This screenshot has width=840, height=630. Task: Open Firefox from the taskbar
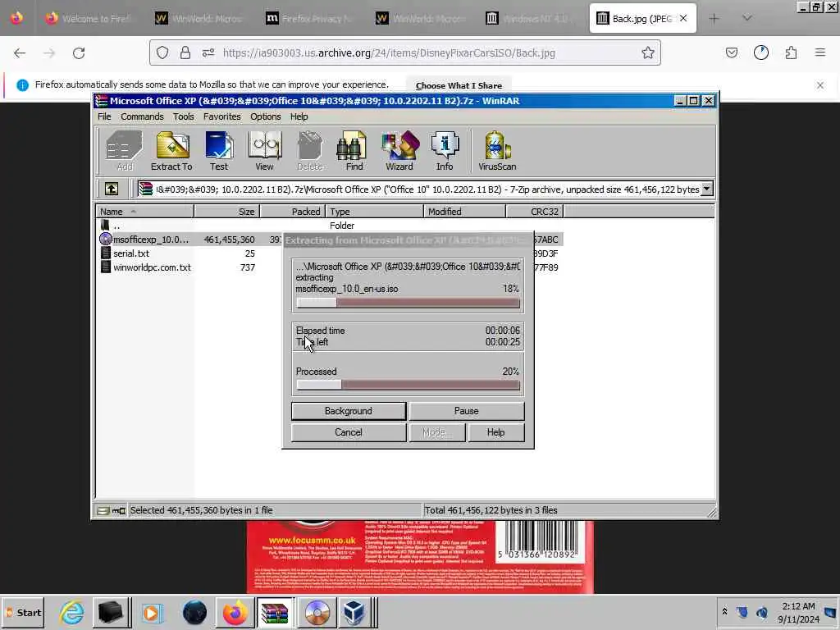point(235,612)
